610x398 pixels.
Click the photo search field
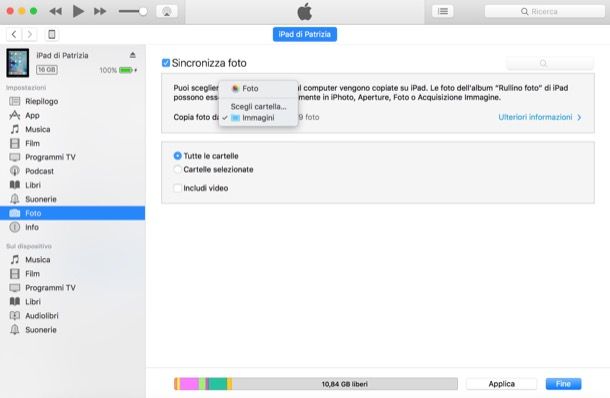[550, 63]
